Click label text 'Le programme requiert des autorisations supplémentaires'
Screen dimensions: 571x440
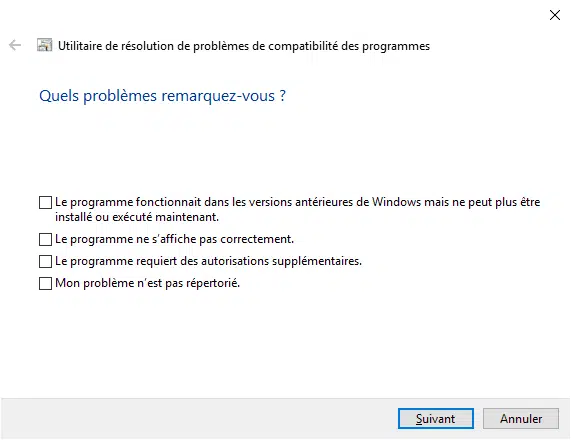point(208,261)
